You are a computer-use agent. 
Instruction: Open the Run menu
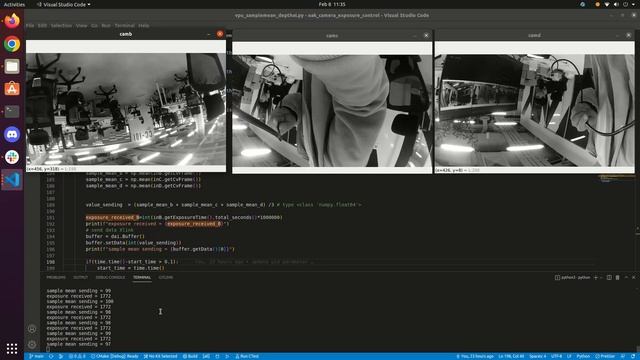[106, 25]
